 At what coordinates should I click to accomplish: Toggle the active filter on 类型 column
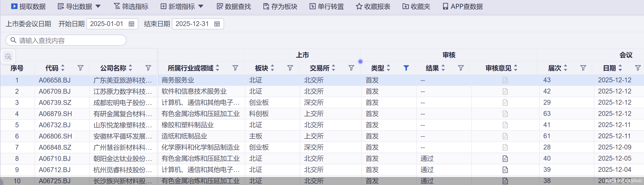[x=406, y=68]
